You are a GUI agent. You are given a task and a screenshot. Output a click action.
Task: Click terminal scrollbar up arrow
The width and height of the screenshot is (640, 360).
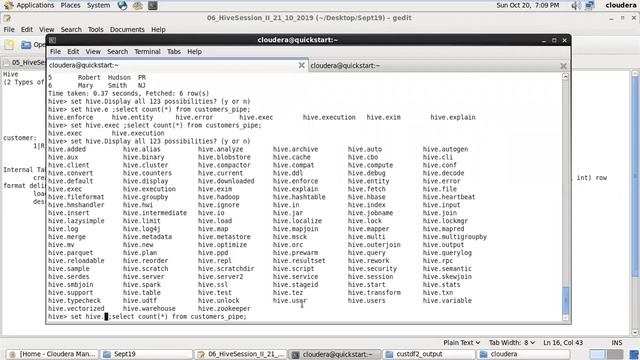565,76
